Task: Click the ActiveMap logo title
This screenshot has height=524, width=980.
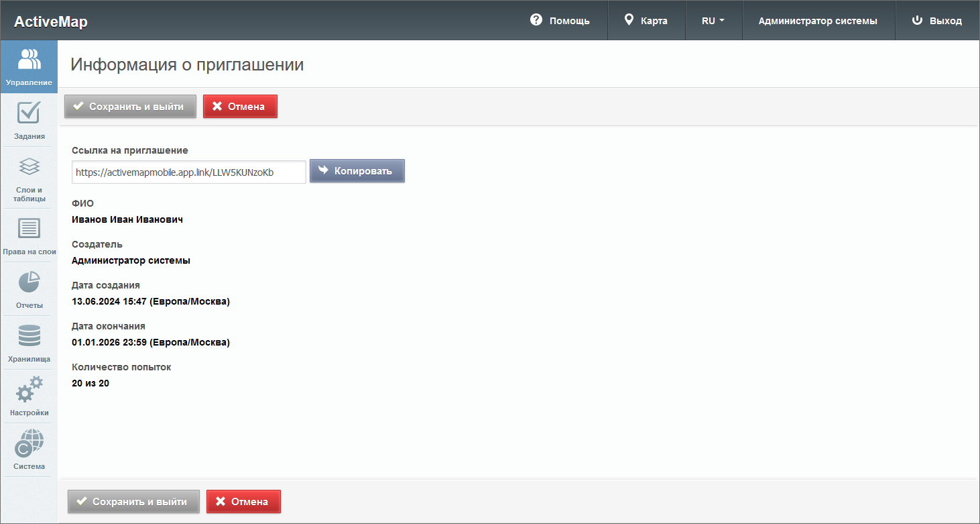Action: 51,21
